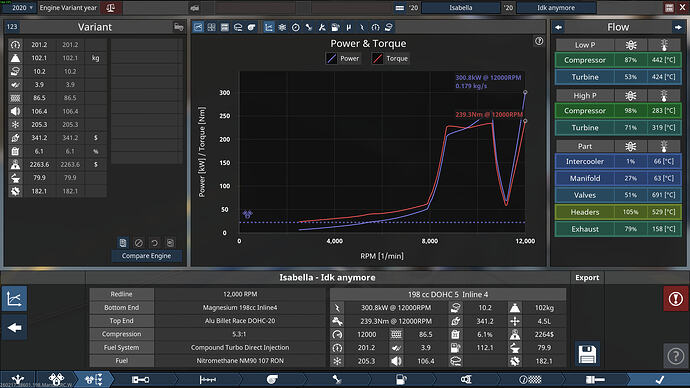
Task: Click the document icon above Compare Engine
Action: coord(123,243)
